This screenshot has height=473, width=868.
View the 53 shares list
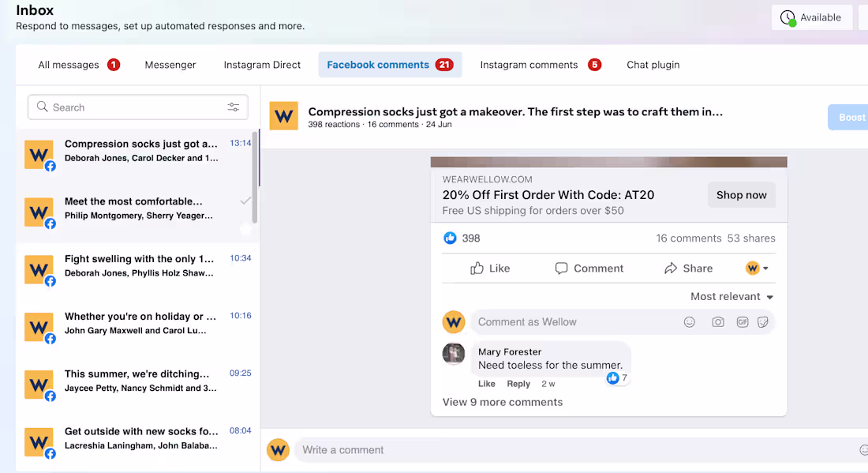coord(751,238)
